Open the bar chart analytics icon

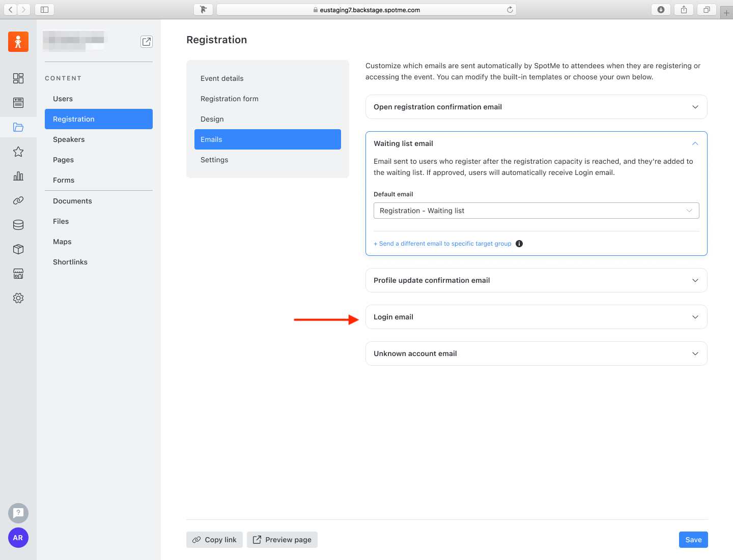click(18, 176)
